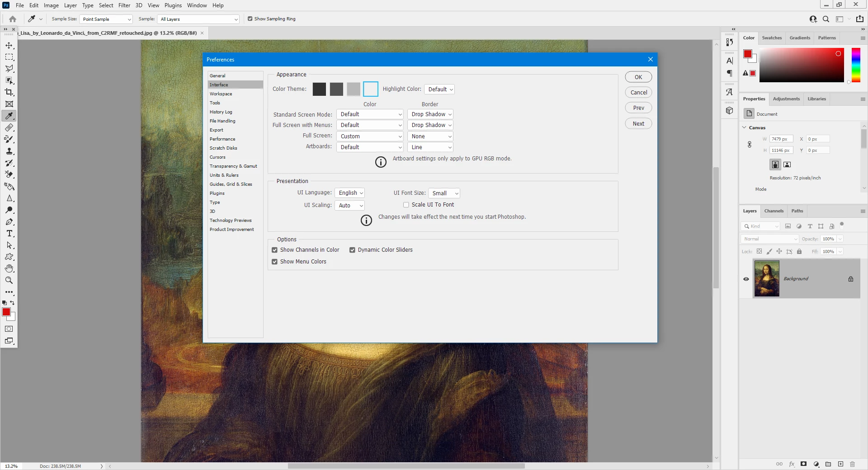Toggle Show Sampling Ring checkbox
The height and width of the screenshot is (470, 868).
(250, 19)
